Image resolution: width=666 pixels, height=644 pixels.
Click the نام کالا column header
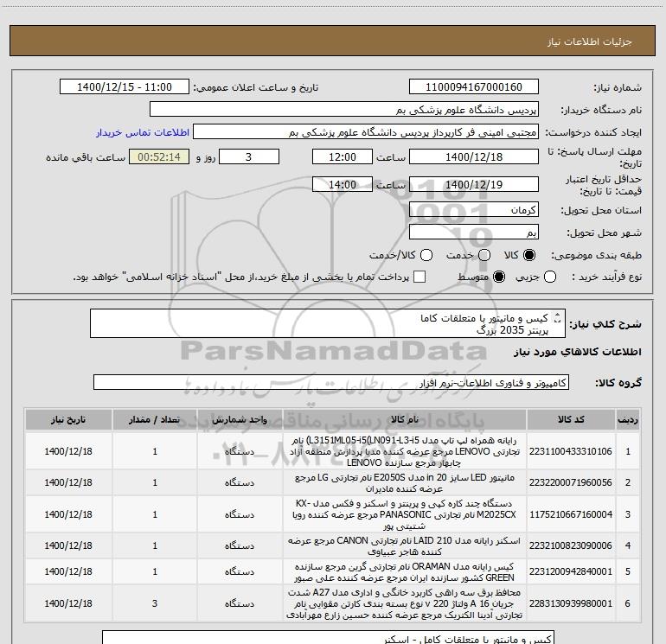coord(405,419)
